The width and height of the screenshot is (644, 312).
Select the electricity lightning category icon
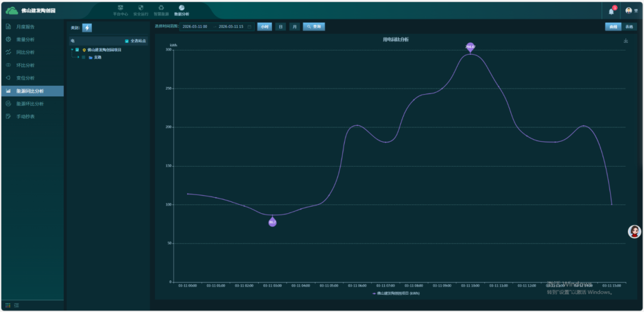point(87,27)
